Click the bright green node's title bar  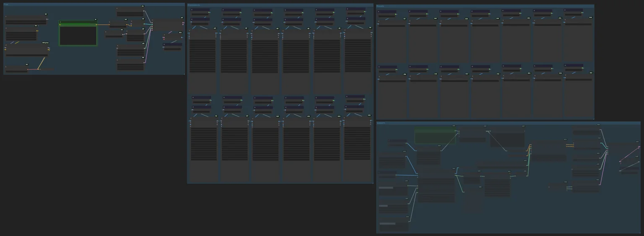(78, 22)
